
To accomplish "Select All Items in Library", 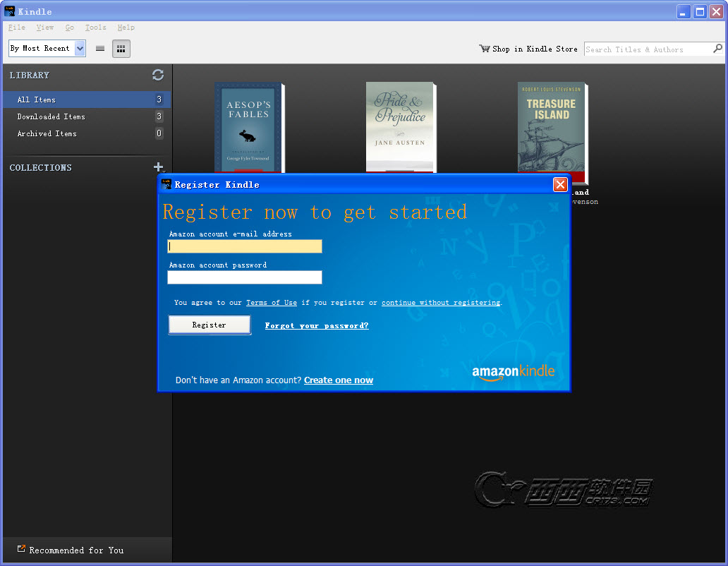I will pos(87,100).
